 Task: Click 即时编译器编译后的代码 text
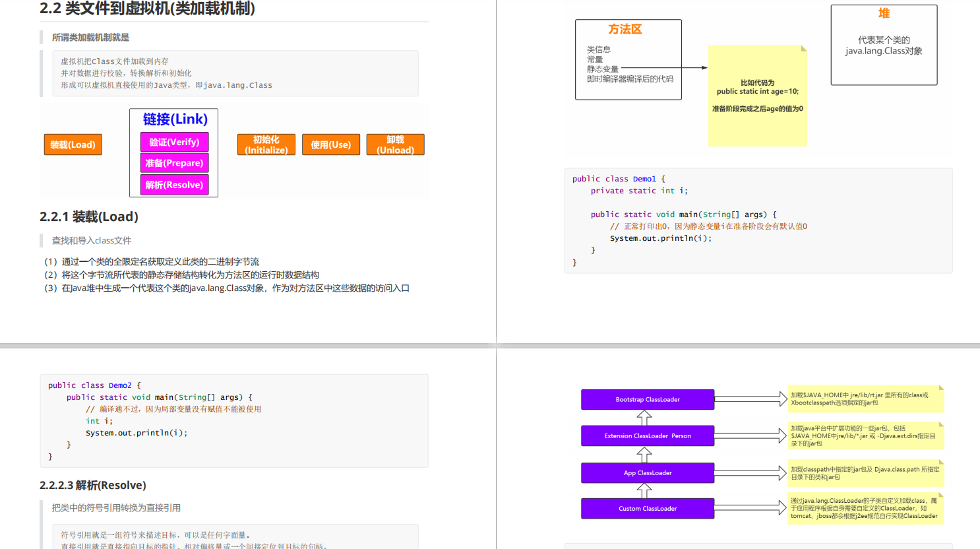pos(630,79)
